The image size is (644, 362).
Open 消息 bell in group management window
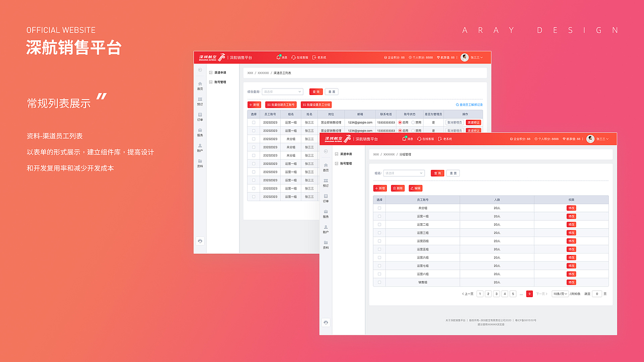408,139
